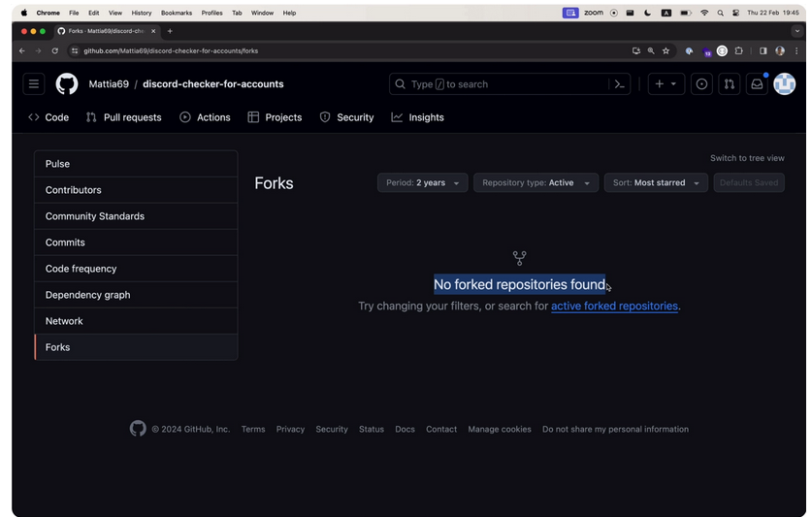Bookmark page with the star icon

pyautogui.click(x=666, y=50)
